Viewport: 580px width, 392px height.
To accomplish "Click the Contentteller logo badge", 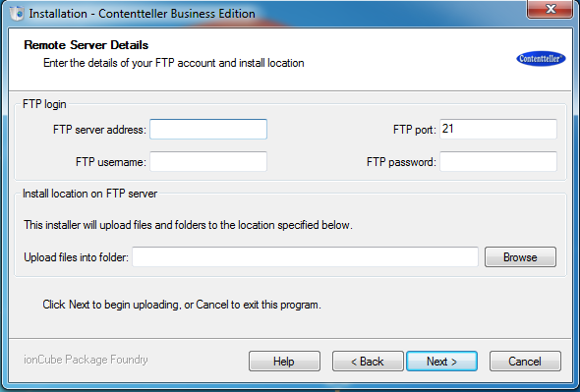I will click(541, 58).
